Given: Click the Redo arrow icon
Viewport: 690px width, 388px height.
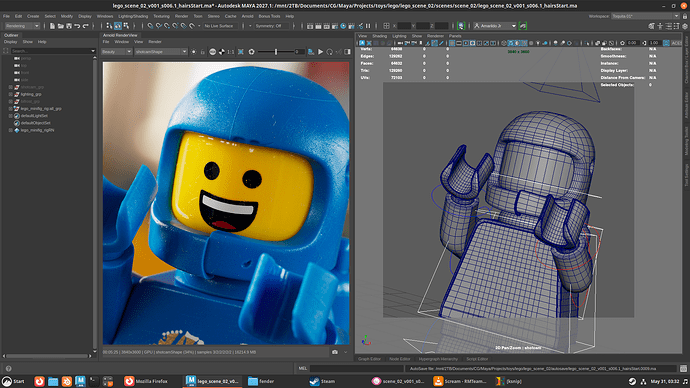Looking at the screenshot, I should (x=86, y=26).
